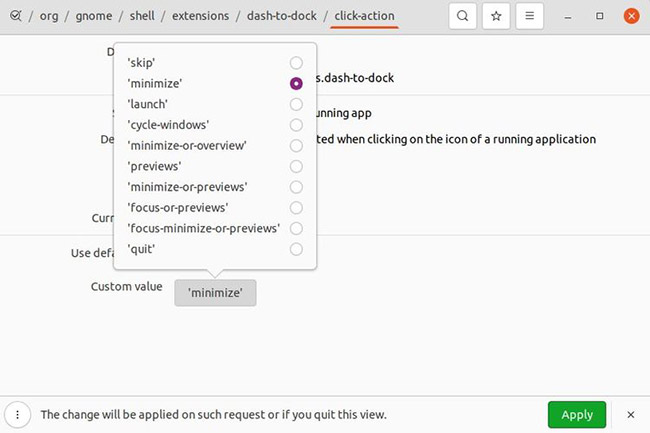
Task: Click the green Apply button
Action: (577, 414)
